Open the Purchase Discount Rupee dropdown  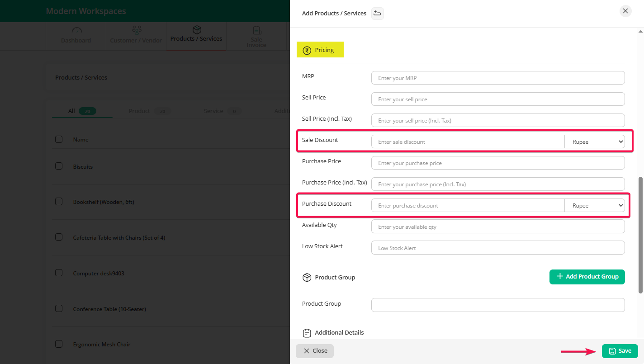point(594,206)
